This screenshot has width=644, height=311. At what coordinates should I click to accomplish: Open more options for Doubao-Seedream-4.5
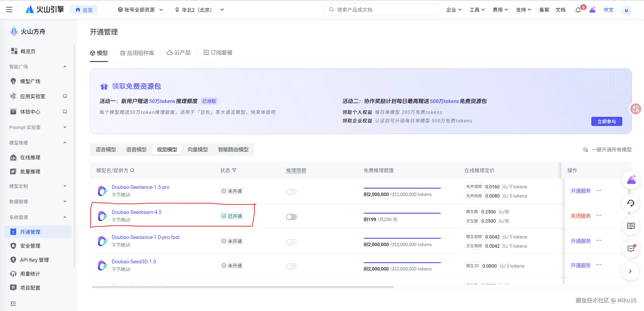[599, 215]
